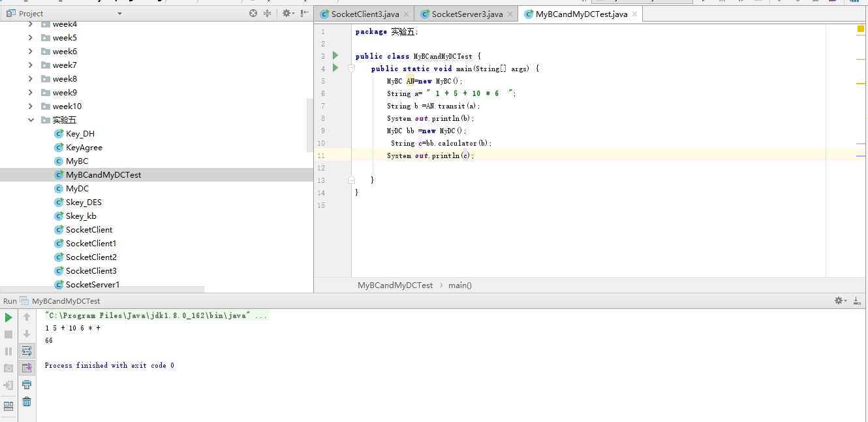Open the Project view dropdown

[119, 14]
